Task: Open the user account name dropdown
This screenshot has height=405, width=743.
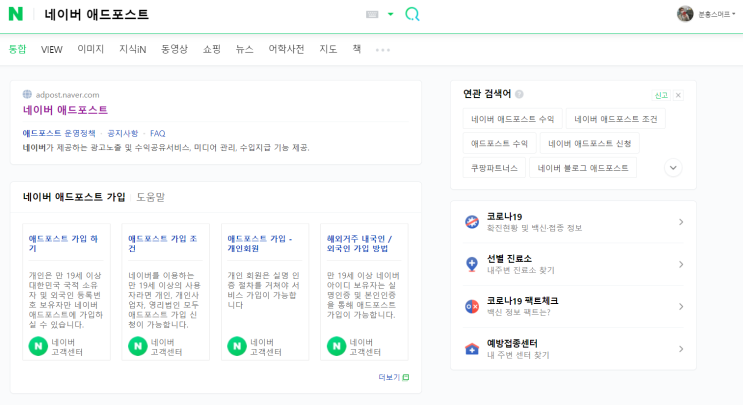Action: click(717, 14)
